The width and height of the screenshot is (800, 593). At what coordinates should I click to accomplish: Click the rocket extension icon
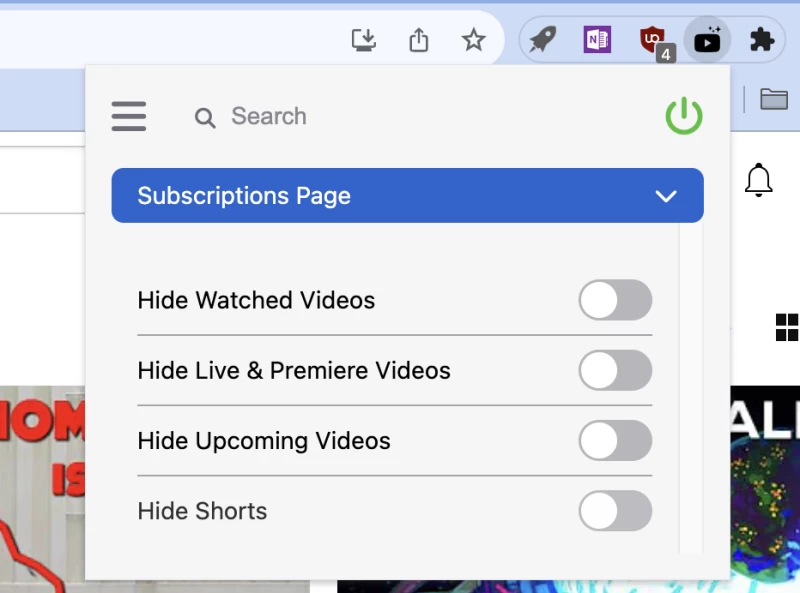(x=542, y=40)
